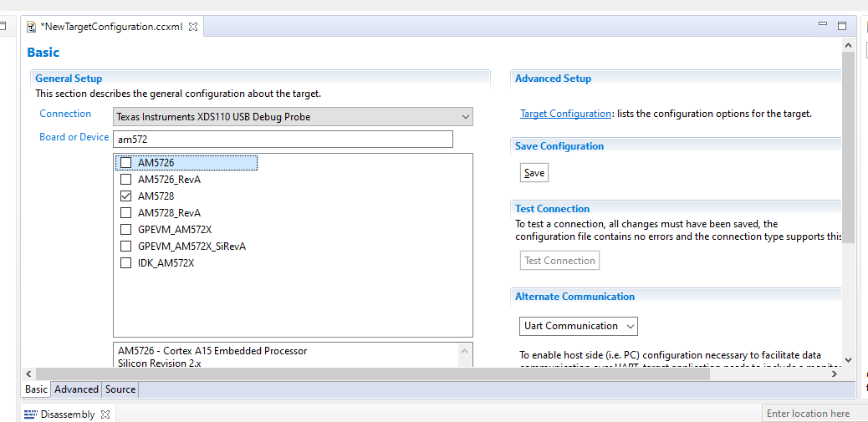This screenshot has width=868, height=422.
Task: Click the Enter location here field
Action: pyautogui.click(x=814, y=414)
